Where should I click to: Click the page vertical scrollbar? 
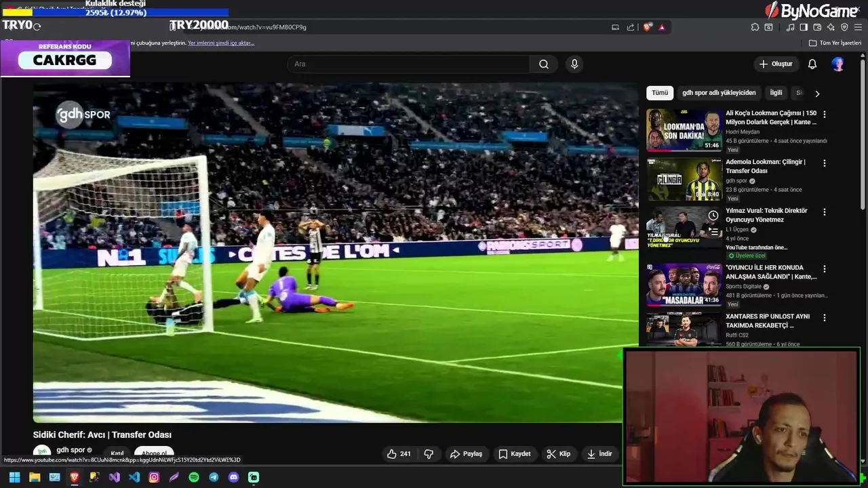point(863,136)
